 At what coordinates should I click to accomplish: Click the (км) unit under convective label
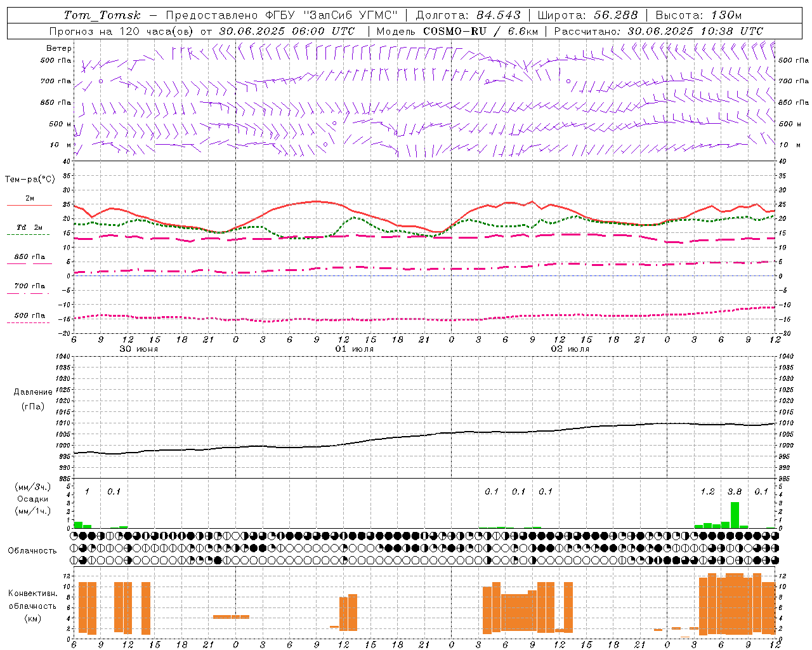pos(32,618)
